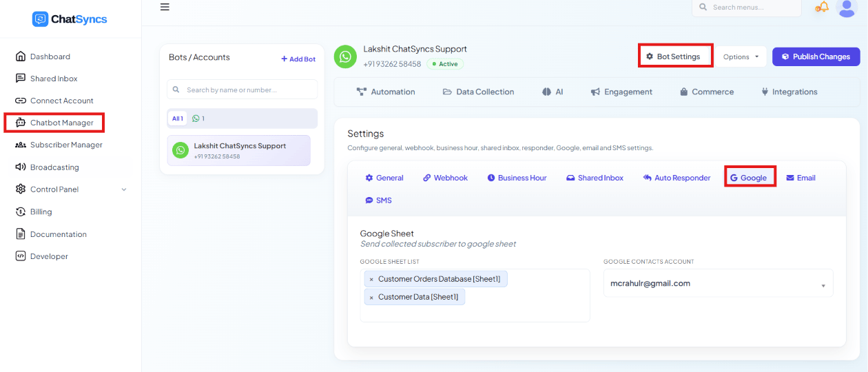Click the Shared Inbox sidebar icon
868x372 pixels.
tap(21, 79)
